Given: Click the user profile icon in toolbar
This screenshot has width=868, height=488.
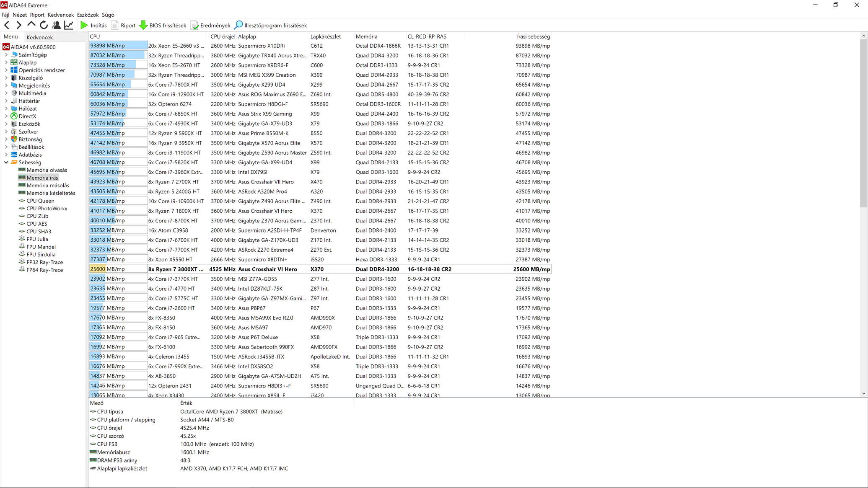Looking at the screenshot, I should click(56, 26).
